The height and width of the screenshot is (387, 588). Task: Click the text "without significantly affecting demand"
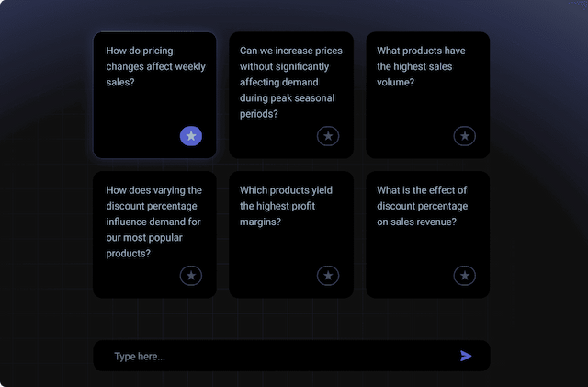click(x=289, y=74)
